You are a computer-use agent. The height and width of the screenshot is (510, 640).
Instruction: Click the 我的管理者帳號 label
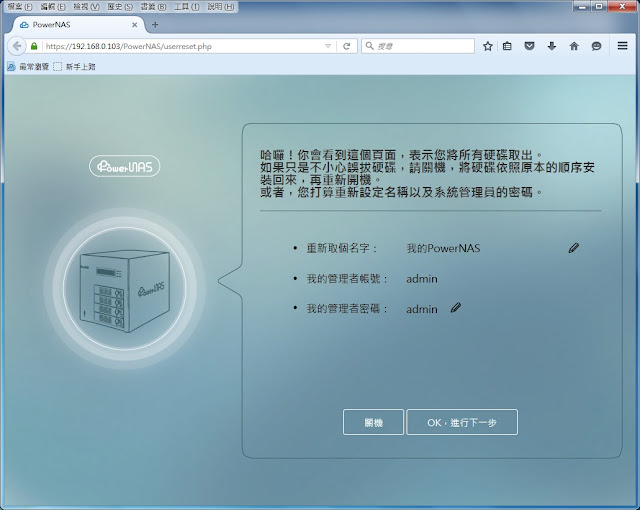click(347, 279)
